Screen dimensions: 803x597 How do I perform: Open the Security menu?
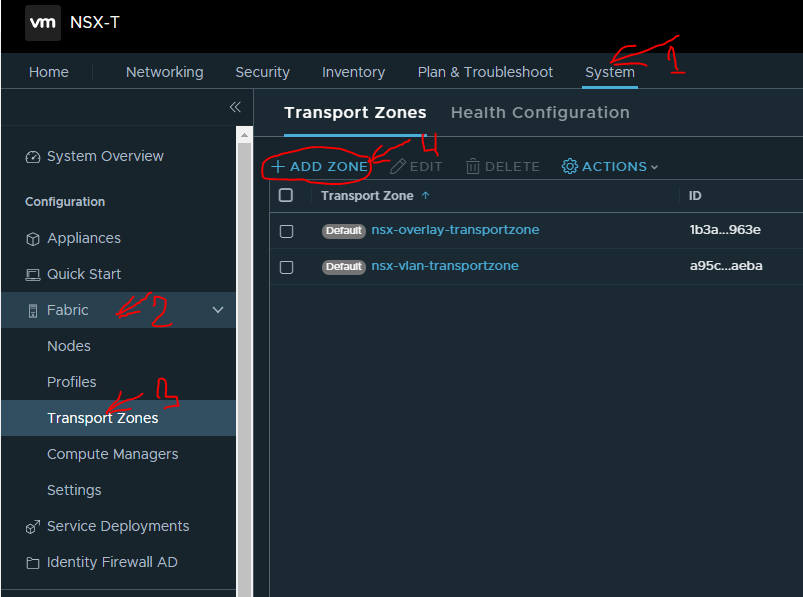pyautogui.click(x=262, y=72)
